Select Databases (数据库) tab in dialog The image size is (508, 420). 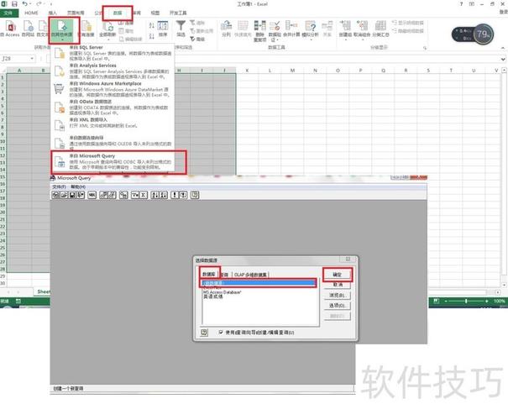click(209, 274)
